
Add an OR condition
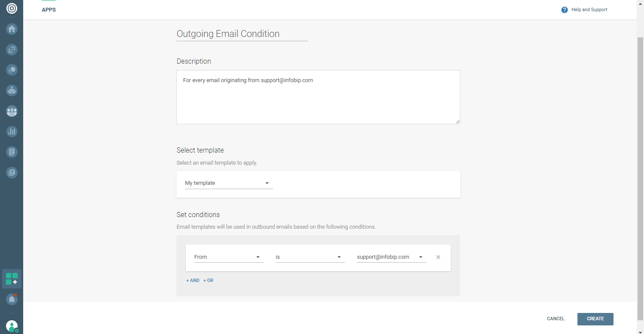pyautogui.click(x=208, y=281)
